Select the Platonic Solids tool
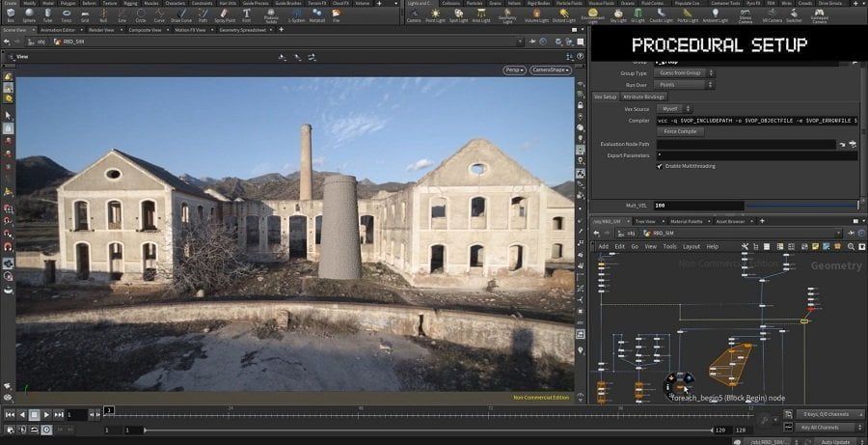 (271, 15)
